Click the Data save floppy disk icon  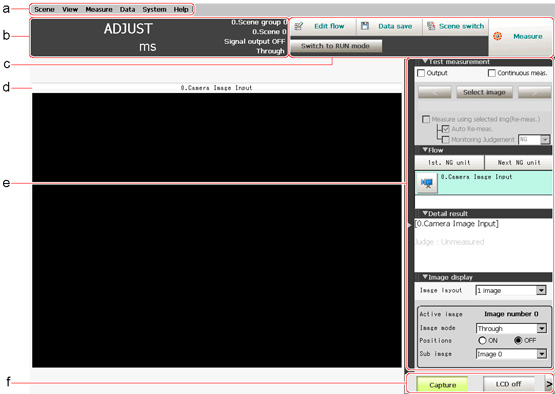365,26
